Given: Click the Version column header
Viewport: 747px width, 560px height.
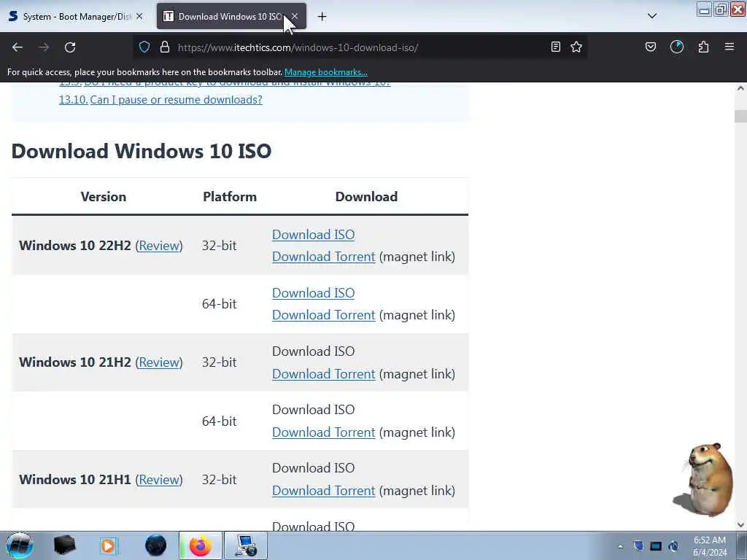Looking at the screenshot, I should tap(104, 197).
